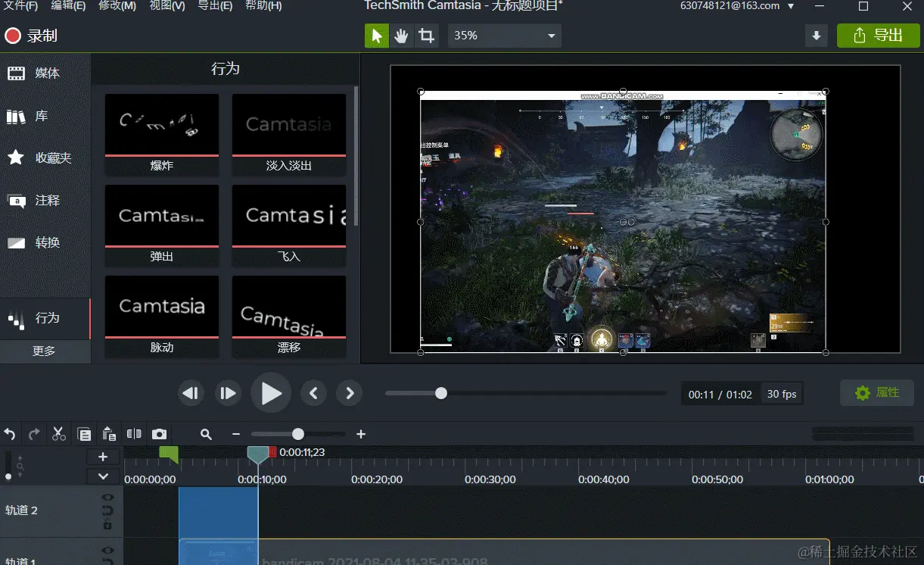This screenshot has width=924, height=565.
Task: Open the 编辑(E) menu
Action: [68, 6]
